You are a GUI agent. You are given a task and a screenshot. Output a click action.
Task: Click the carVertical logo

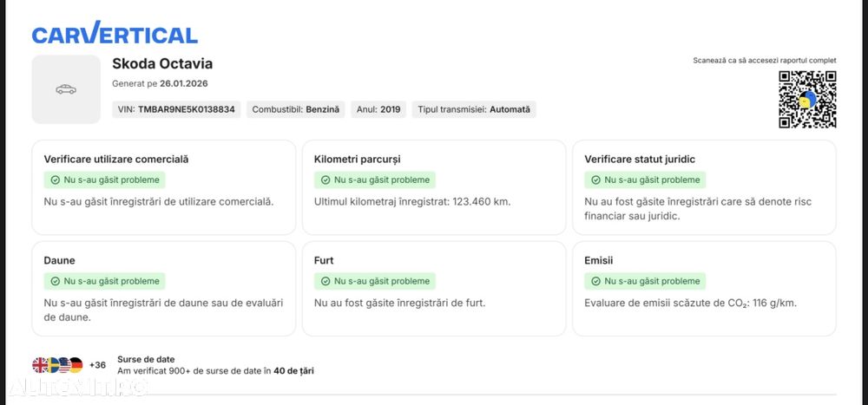coord(115,33)
